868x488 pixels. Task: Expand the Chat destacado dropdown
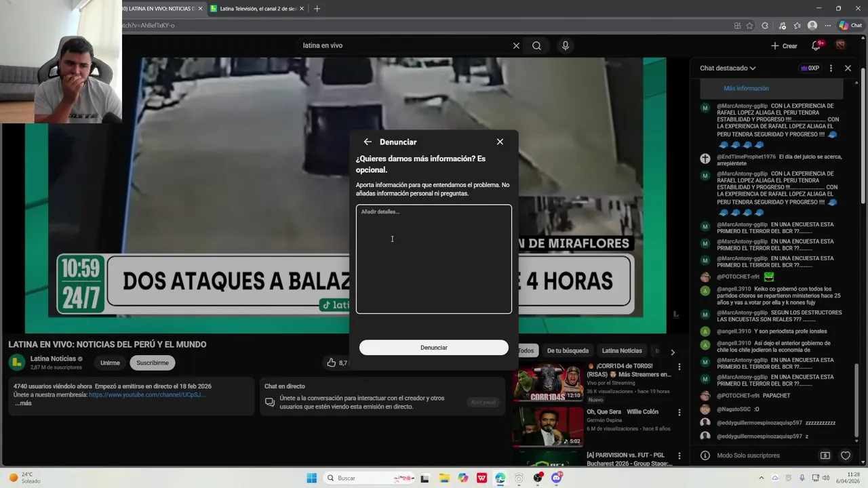728,68
